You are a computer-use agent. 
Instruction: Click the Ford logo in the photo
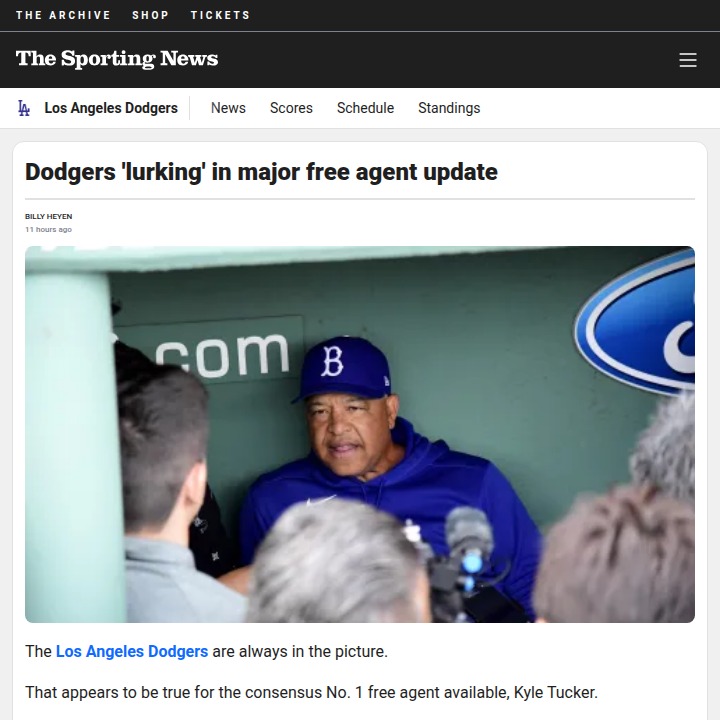tap(636, 324)
